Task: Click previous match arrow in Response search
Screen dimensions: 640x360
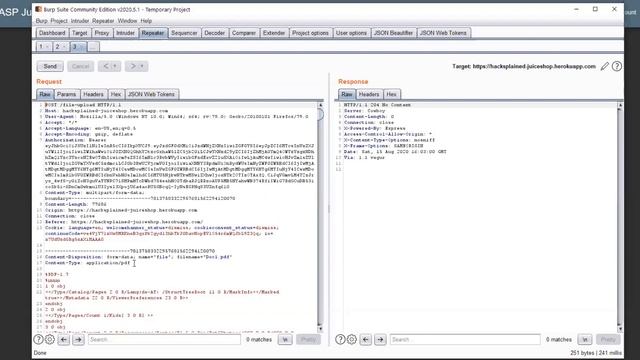Action: coord(366,339)
